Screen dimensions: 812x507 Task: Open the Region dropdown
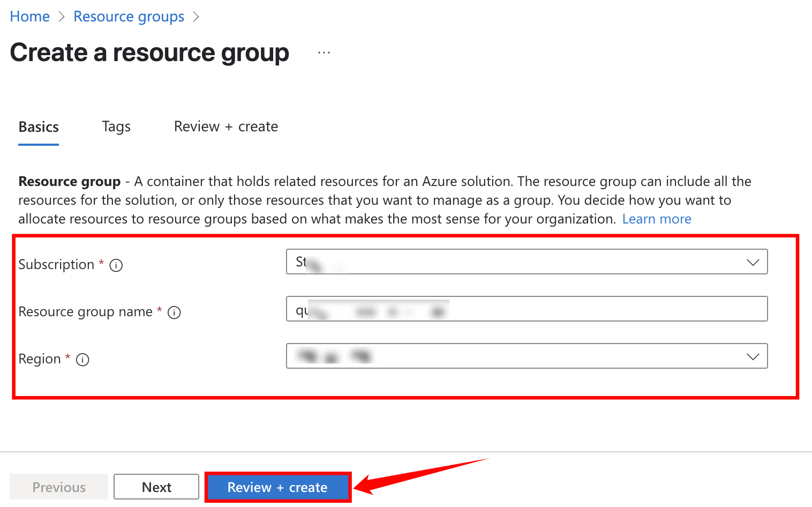click(527, 356)
